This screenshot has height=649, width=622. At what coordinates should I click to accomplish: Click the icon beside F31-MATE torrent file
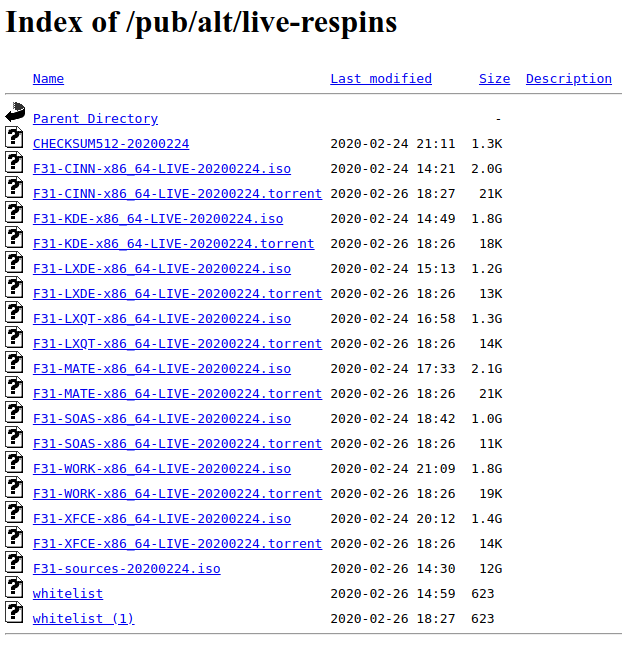(x=14, y=387)
